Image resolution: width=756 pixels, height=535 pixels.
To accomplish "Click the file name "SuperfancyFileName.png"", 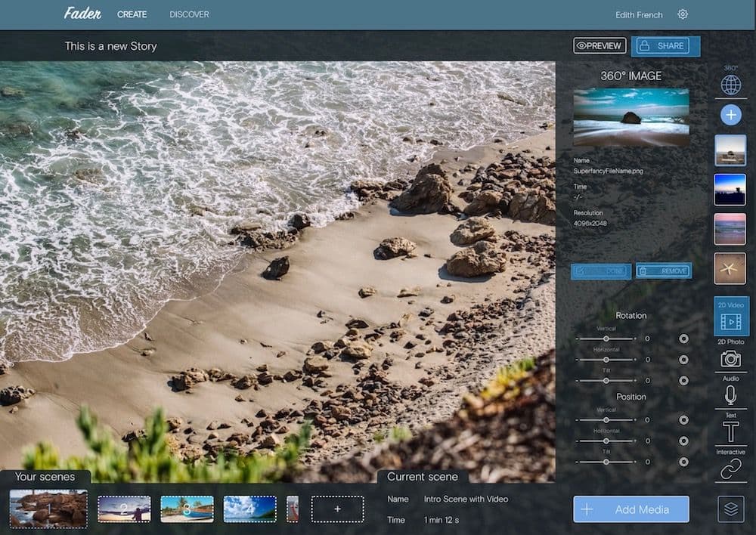I will click(x=608, y=171).
